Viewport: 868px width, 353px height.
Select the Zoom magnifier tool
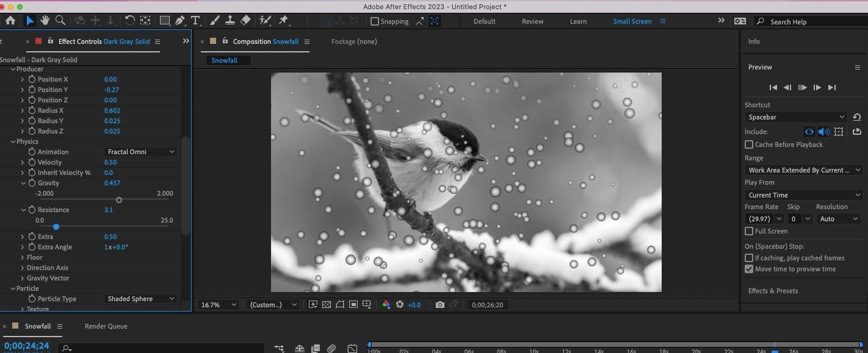point(60,21)
